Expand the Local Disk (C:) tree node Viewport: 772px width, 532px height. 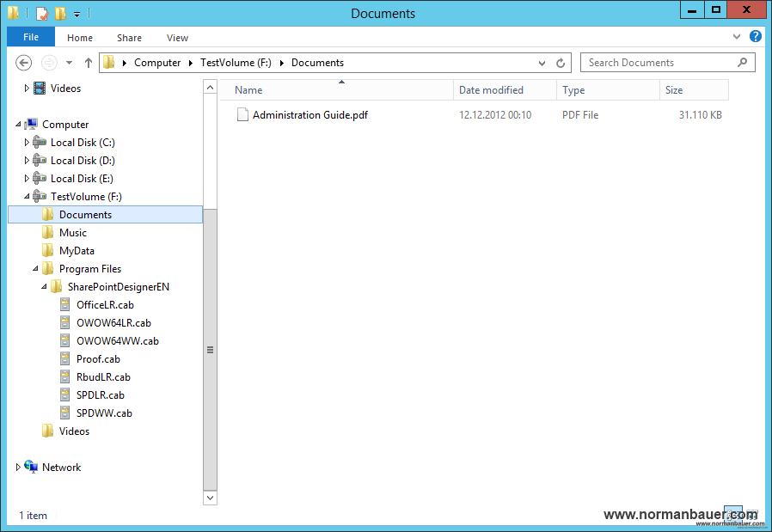coord(27,143)
